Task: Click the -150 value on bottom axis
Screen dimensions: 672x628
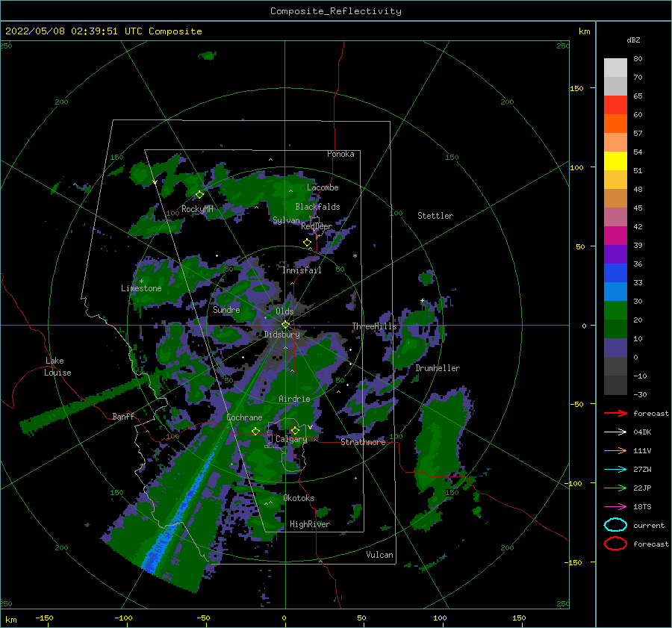Action: [44, 618]
